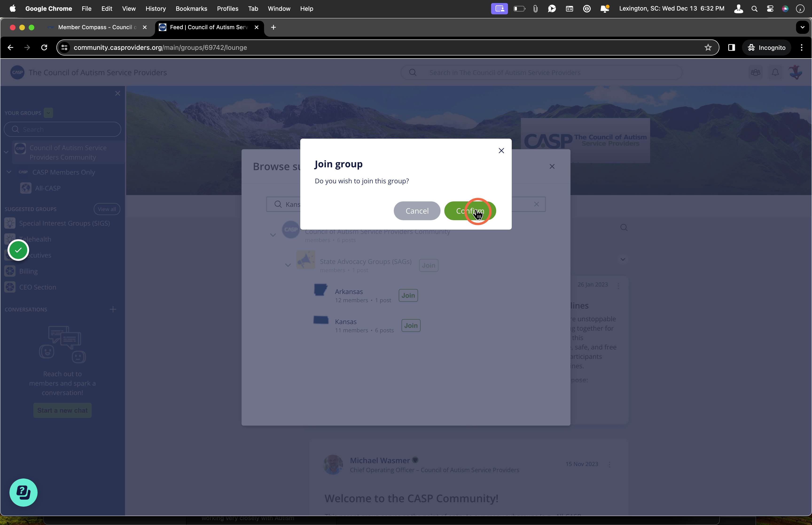Open macOS Spotlight search
This screenshot has height=525, width=812.
(754, 9)
